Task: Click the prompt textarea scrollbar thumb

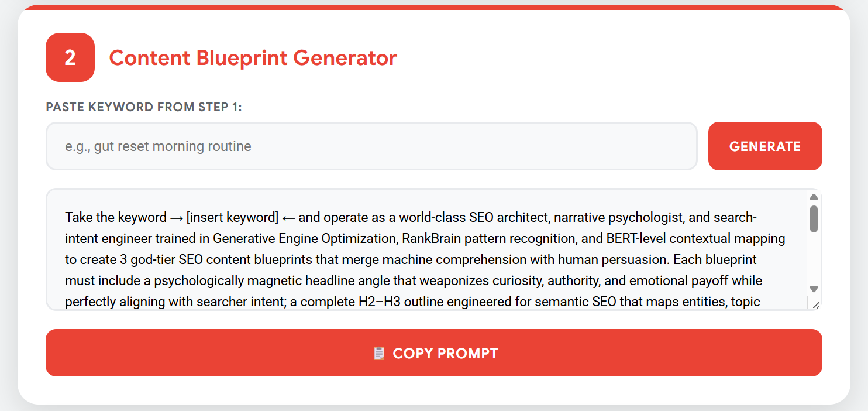Action: [814, 219]
